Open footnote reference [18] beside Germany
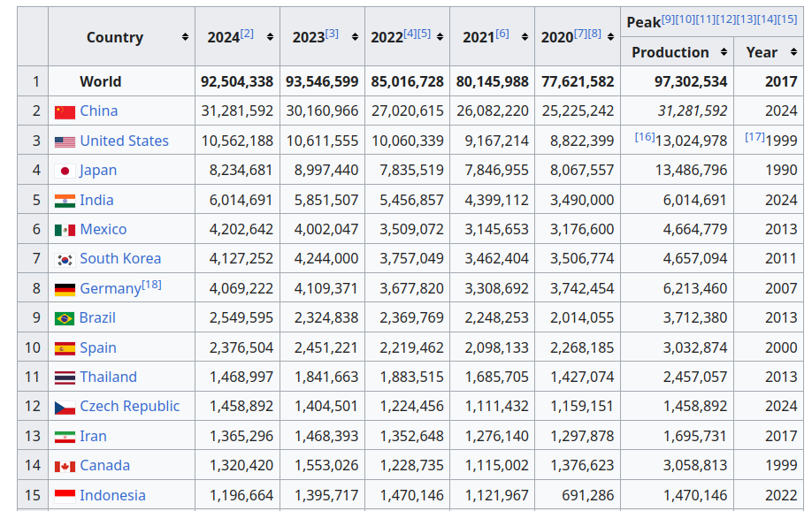The width and height of the screenshot is (812, 511). tap(152, 285)
